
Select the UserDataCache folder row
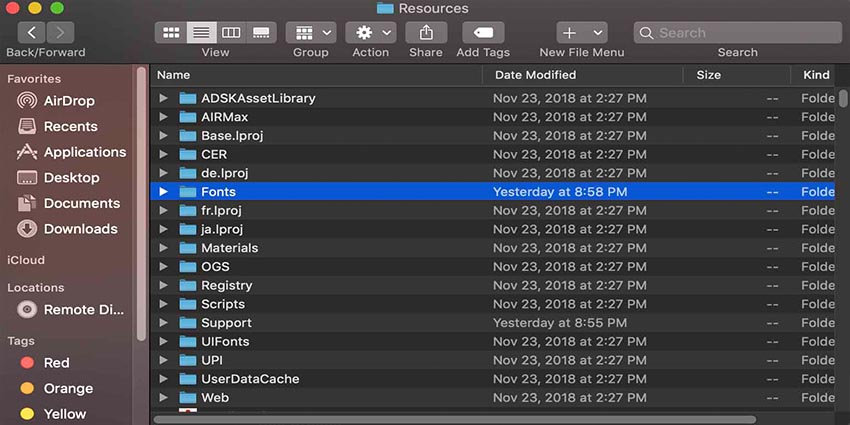(250, 379)
